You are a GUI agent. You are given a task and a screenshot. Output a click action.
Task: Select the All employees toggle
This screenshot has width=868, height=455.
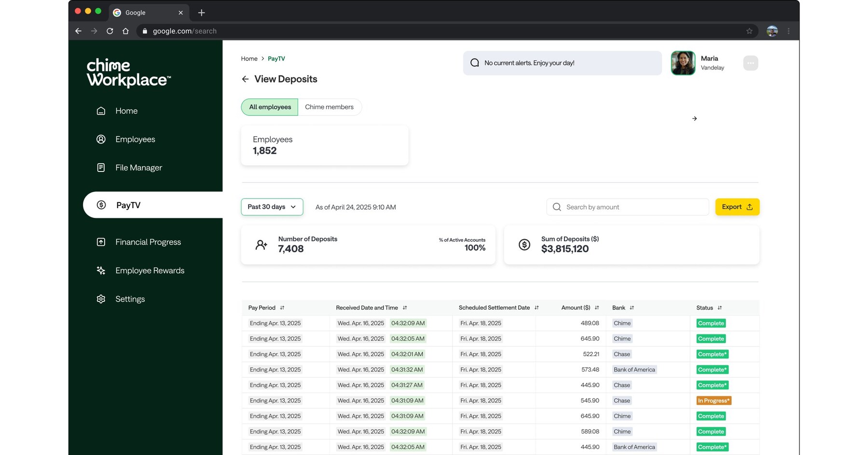coord(269,107)
